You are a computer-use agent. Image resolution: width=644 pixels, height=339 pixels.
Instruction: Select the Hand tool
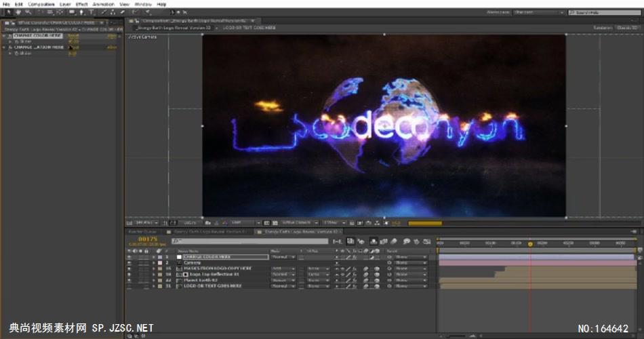[17, 12]
